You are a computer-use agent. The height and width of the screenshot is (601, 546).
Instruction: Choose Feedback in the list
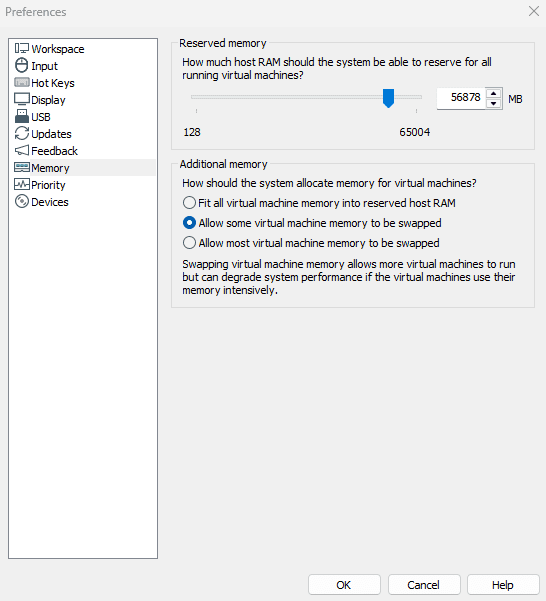[x=54, y=151]
